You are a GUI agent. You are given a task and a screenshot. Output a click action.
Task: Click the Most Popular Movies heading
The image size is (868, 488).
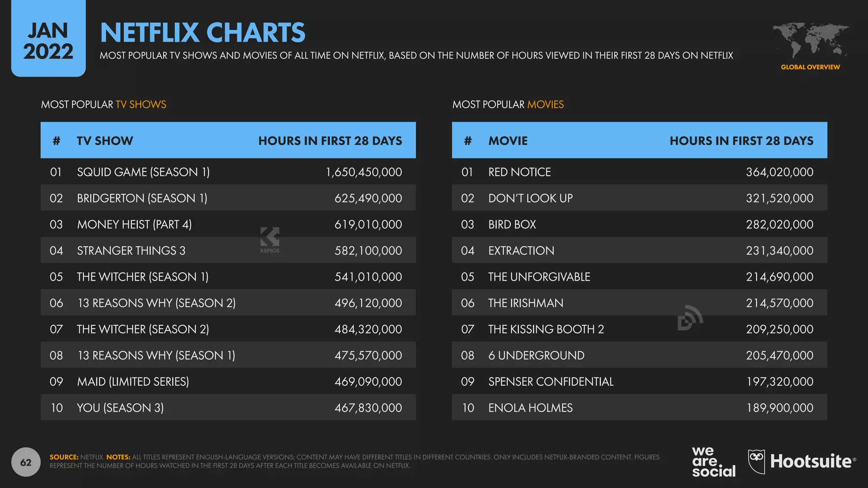508,105
